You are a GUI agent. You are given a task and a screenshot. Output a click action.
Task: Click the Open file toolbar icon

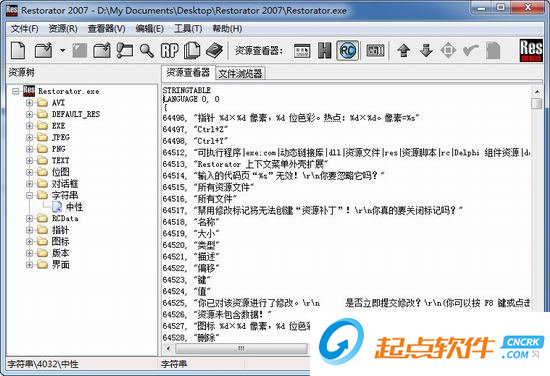pos(43,51)
